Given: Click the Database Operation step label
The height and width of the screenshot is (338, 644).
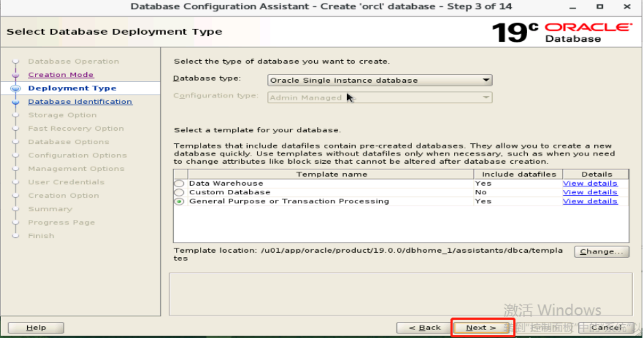Looking at the screenshot, I should click(73, 62).
